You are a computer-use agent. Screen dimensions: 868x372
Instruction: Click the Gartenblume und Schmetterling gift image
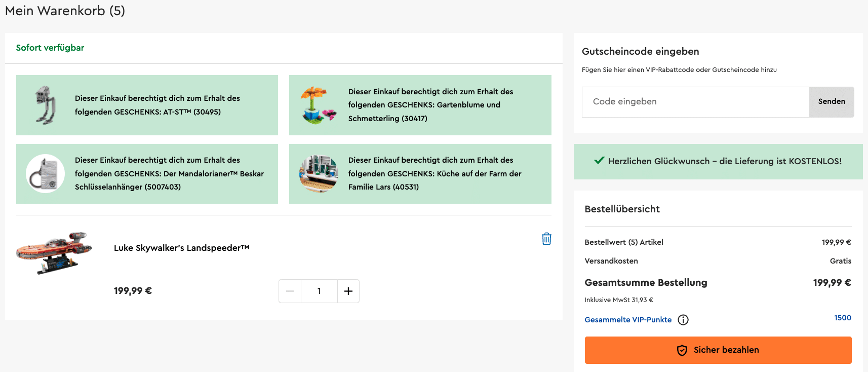point(318,105)
